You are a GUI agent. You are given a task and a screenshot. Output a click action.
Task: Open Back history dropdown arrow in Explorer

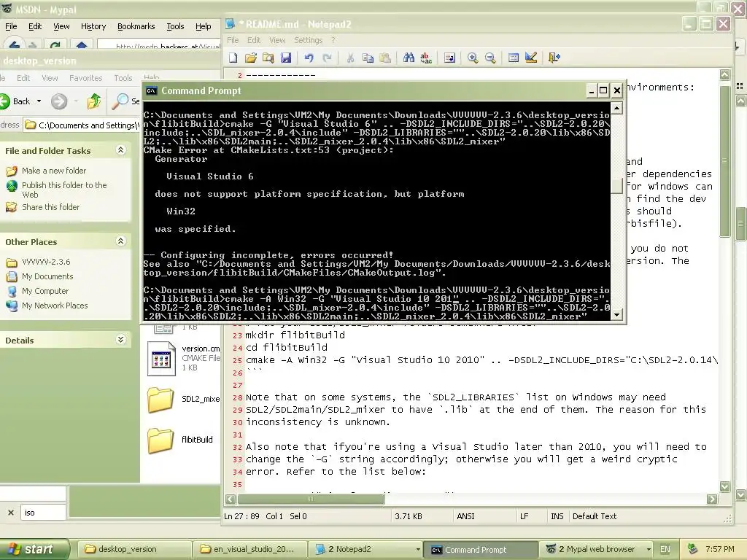39,101
